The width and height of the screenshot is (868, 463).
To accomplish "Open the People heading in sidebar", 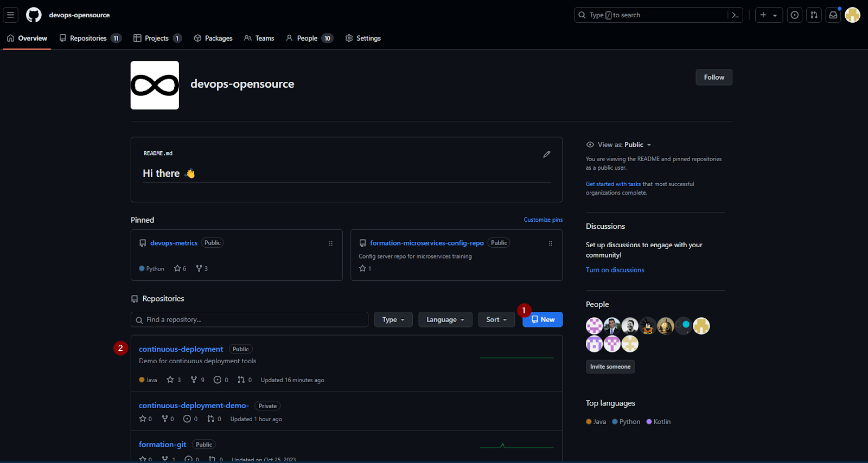I will (597, 305).
